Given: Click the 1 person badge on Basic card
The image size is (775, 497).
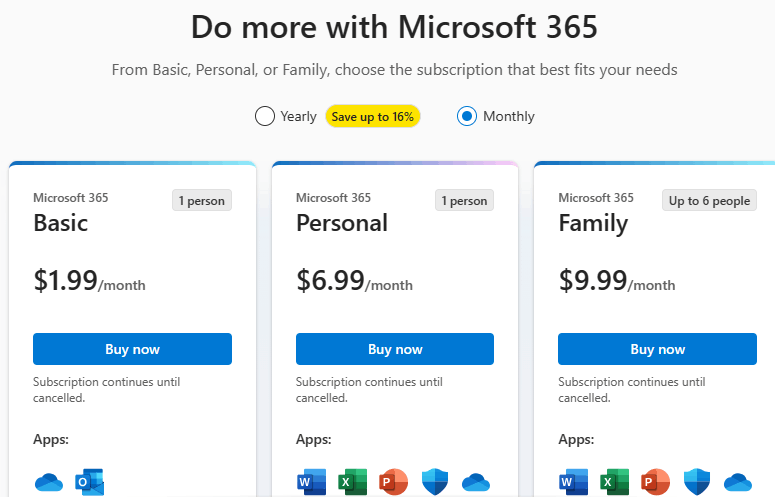Looking at the screenshot, I should [x=202, y=201].
